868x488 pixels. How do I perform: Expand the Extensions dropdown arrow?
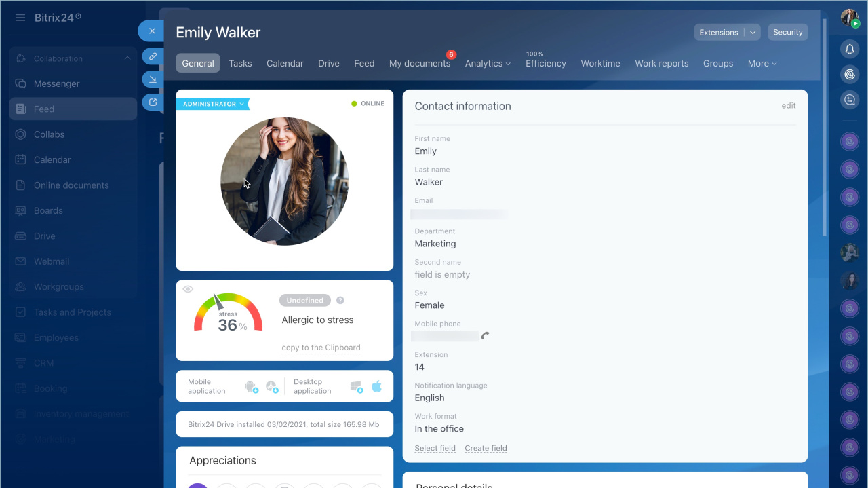tap(753, 33)
